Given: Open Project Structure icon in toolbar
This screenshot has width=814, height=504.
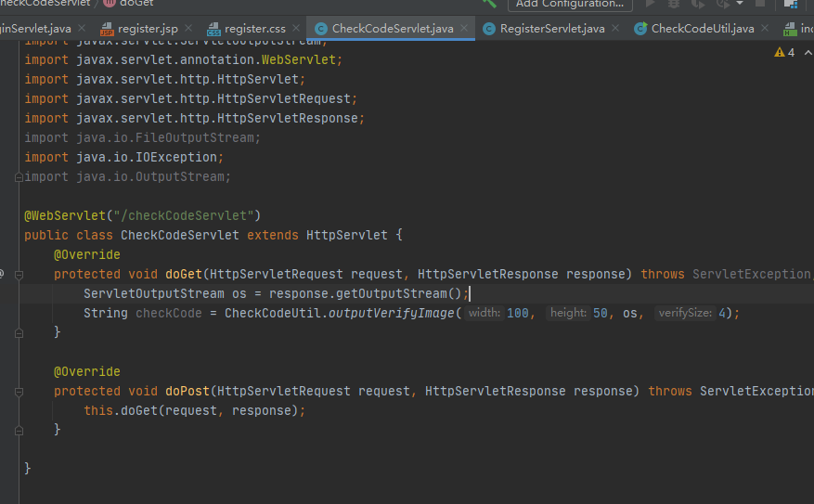Looking at the screenshot, I should click(x=790, y=4).
